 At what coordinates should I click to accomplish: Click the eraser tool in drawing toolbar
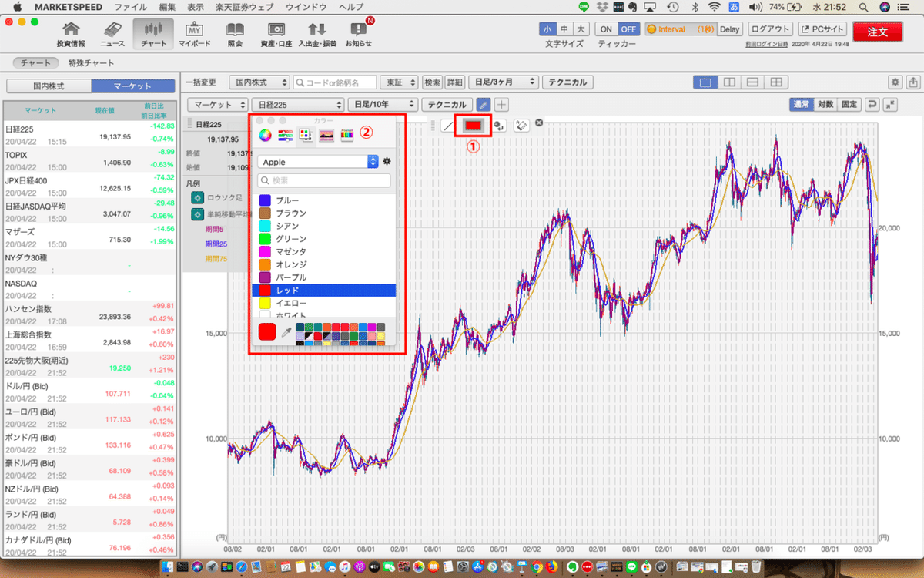click(521, 124)
